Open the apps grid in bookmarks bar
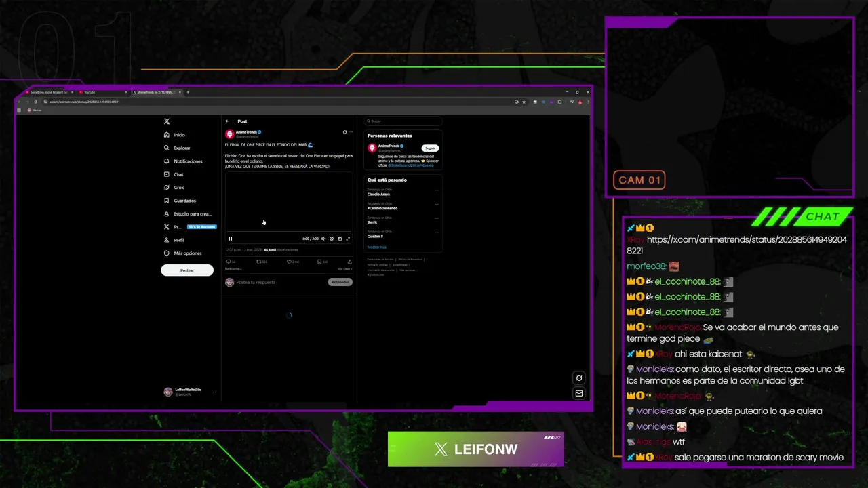Image resolution: width=868 pixels, height=488 pixels. [19, 110]
